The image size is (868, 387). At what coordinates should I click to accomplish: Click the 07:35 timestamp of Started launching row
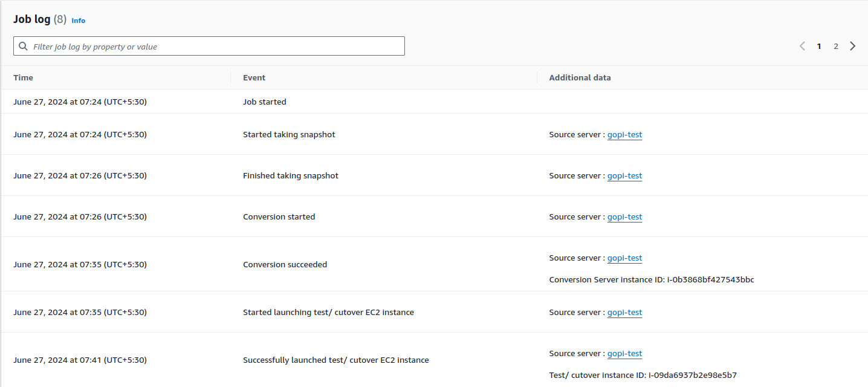80,313
